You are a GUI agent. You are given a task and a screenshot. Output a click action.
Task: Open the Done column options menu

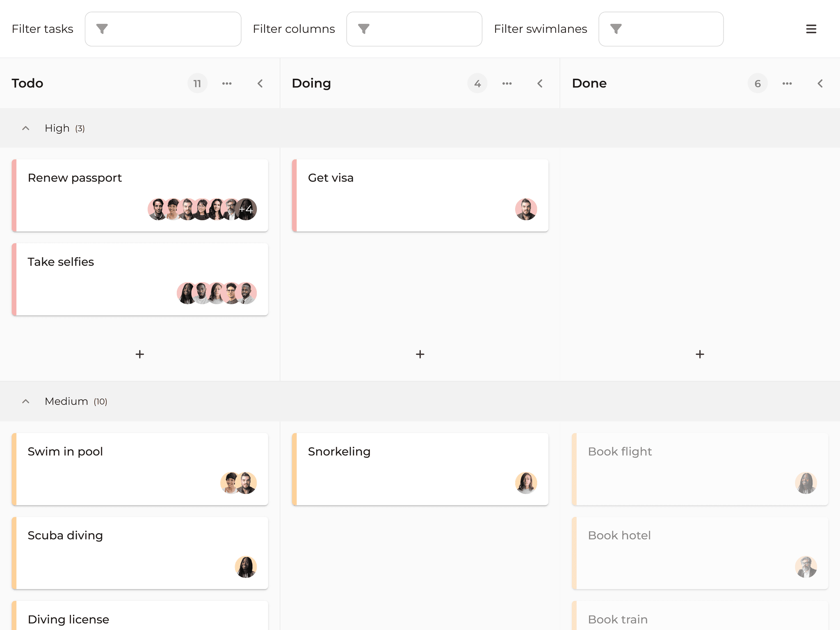pyautogui.click(x=787, y=83)
